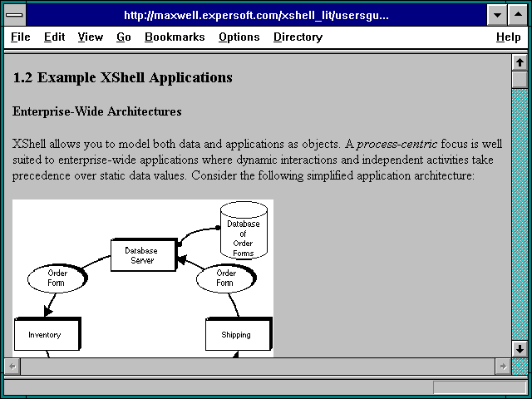532x399 pixels.
Task: Click the Order Form oval above Shipping
Action: (226, 278)
